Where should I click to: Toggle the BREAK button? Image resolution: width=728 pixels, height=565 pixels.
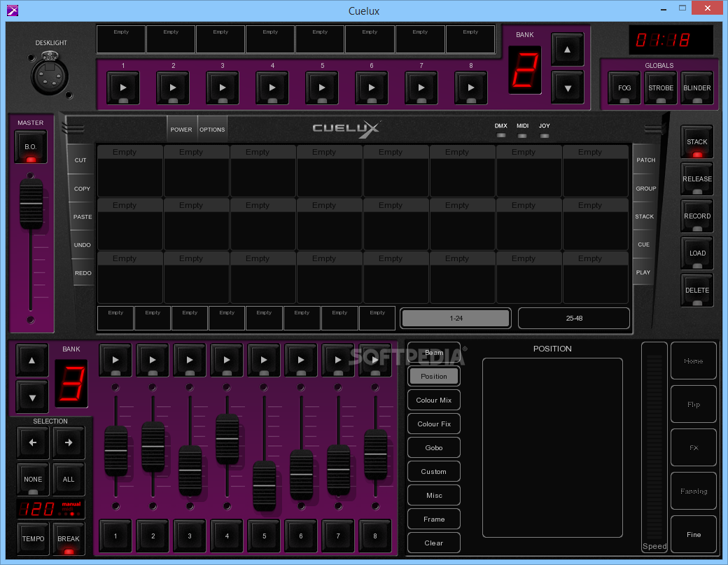69,539
